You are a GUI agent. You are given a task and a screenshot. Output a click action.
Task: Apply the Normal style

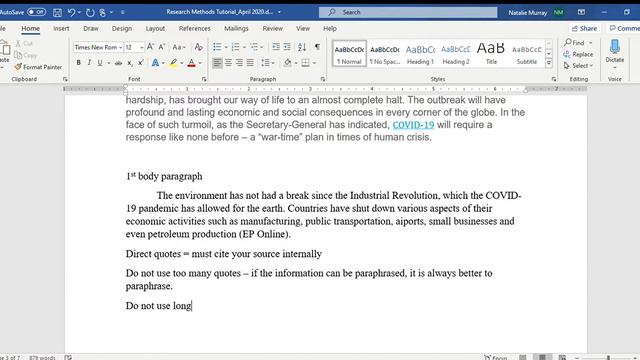pyautogui.click(x=349, y=54)
